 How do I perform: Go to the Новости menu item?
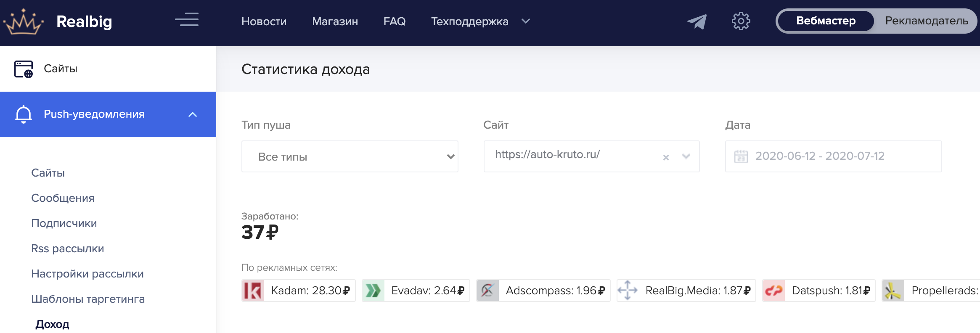coord(264,21)
